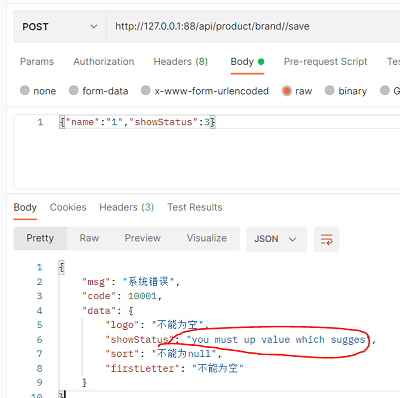Open the response Body tab

25,207
